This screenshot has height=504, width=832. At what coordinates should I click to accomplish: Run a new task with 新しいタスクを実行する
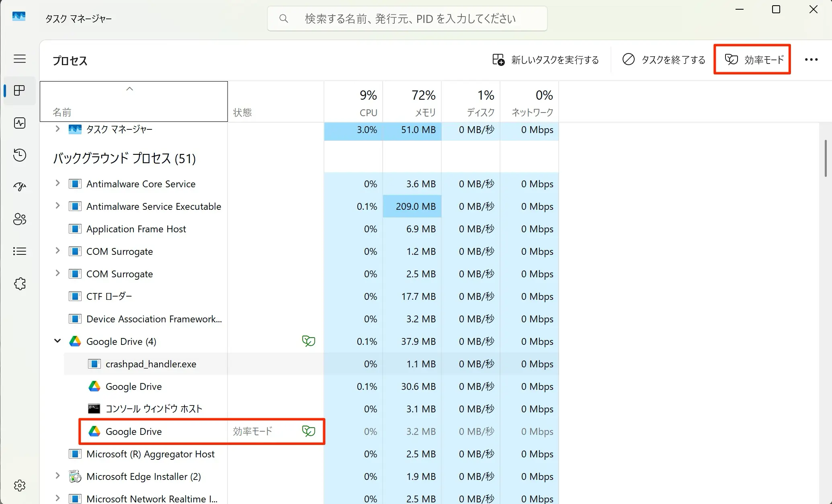545,60
